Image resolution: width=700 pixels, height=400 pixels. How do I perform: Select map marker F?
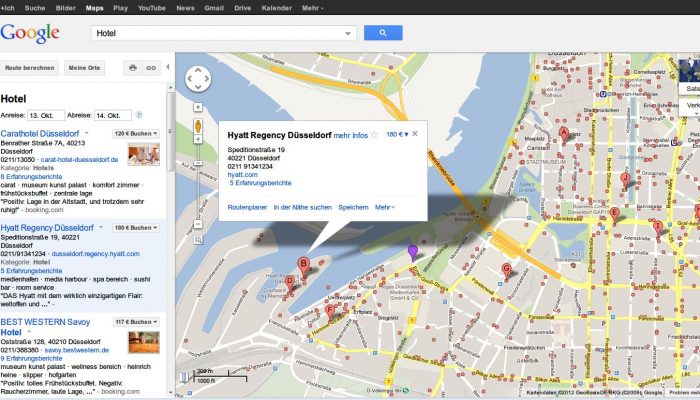pos(330,311)
